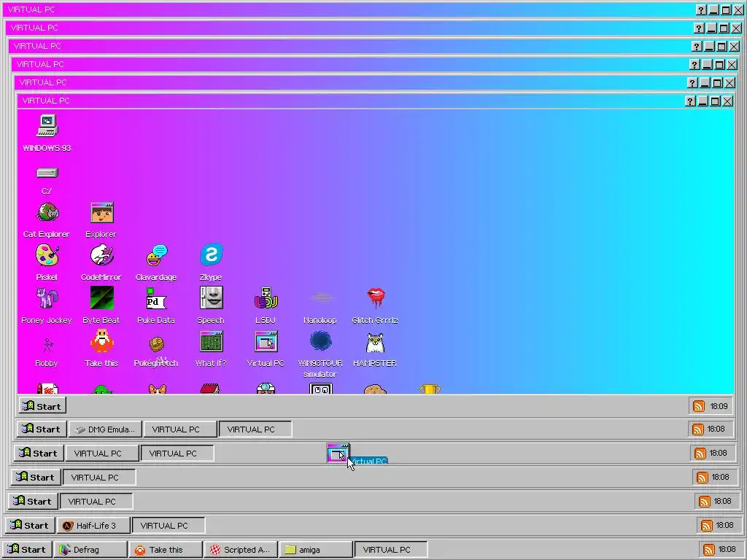Launch Take this desktop icon
Viewport: 747px width, 560px height.
click(x=102, y=341)
